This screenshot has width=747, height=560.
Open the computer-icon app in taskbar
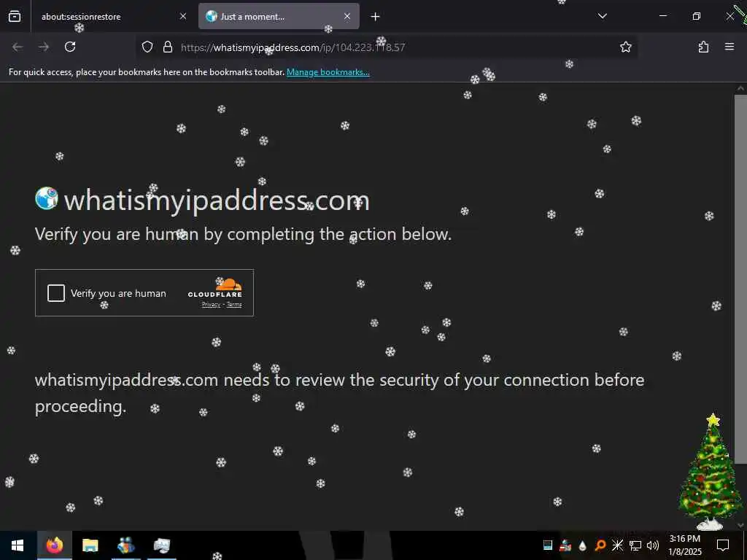coord(161,545)
